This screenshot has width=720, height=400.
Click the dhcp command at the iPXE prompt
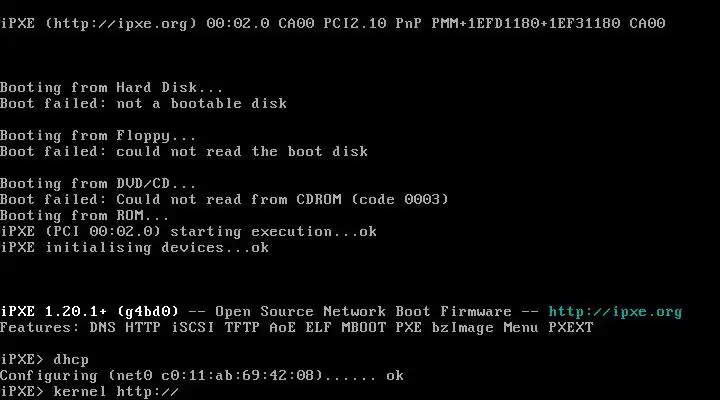pyautogui.click(x=71, y=360)
